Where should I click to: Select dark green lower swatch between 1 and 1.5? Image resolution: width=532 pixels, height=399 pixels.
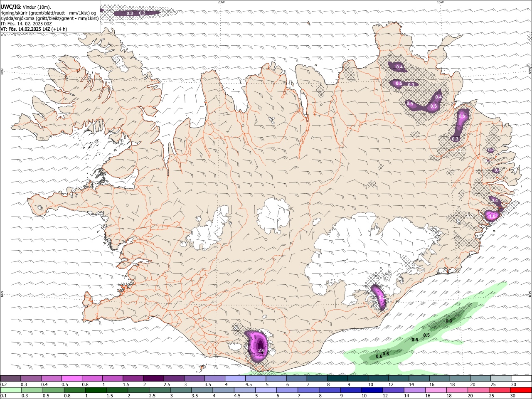point(96,390)
